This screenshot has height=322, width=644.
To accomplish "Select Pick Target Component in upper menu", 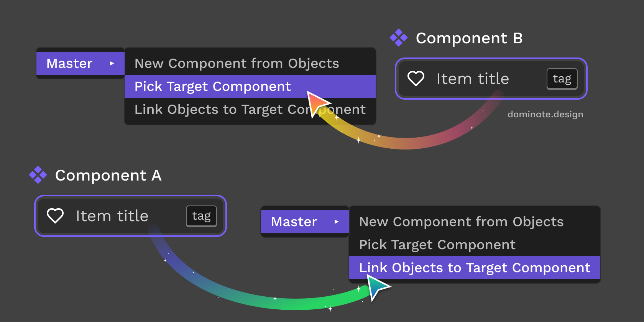I will [x=213, y=86].
